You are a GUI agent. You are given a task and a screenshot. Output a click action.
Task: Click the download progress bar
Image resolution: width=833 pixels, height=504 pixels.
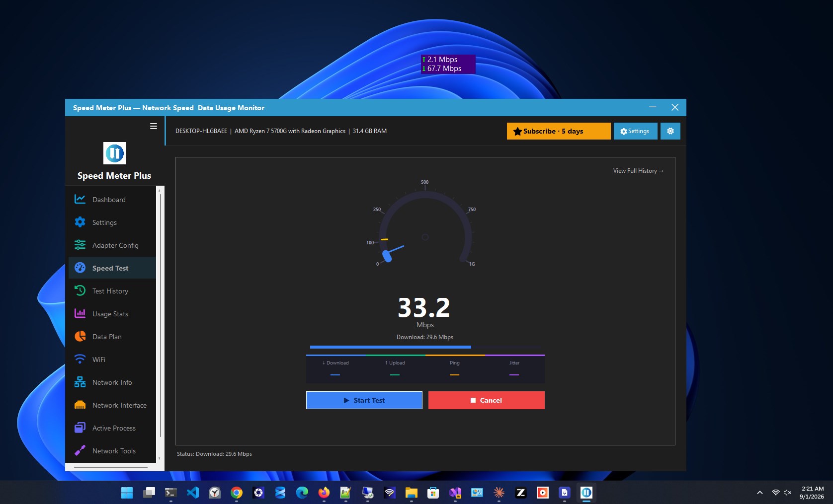pyautogui.click(x=425, y=347)
